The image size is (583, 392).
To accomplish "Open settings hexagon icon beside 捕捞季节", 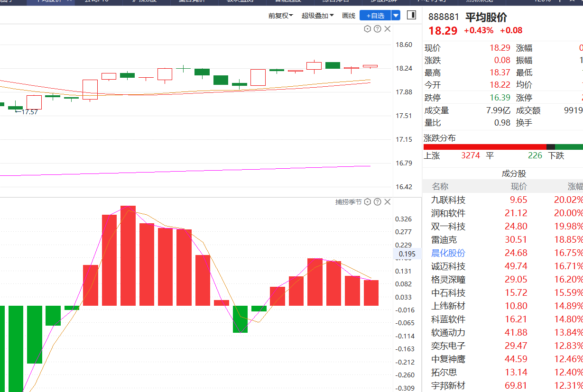I will click(x=367, y=202).
